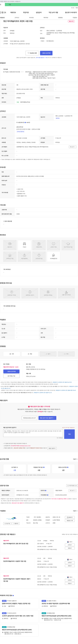Open the 취업지원 menu

click(x=26, y=12)
